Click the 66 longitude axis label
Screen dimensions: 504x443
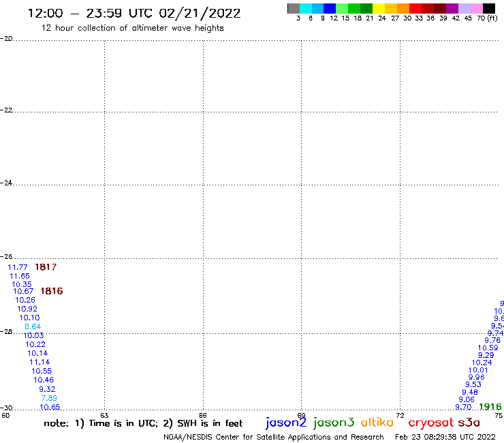pyautogui.click(x=203, y=415)
